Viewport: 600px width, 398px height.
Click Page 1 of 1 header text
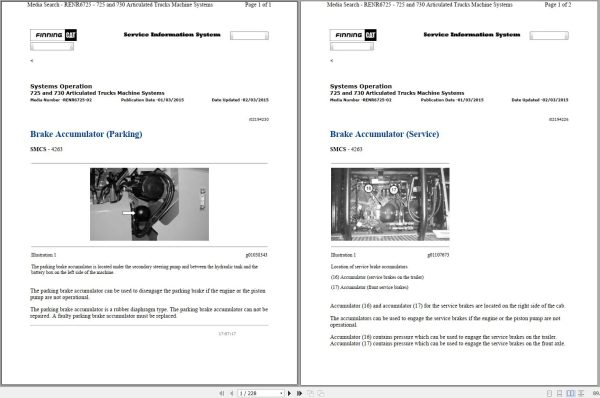pyautogui.click(x=258, y=5)
